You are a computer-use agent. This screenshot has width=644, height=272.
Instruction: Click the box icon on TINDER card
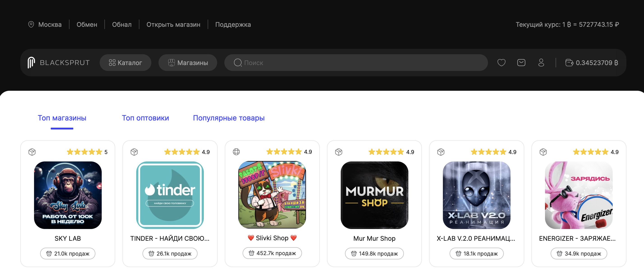[x=134, y=152]
